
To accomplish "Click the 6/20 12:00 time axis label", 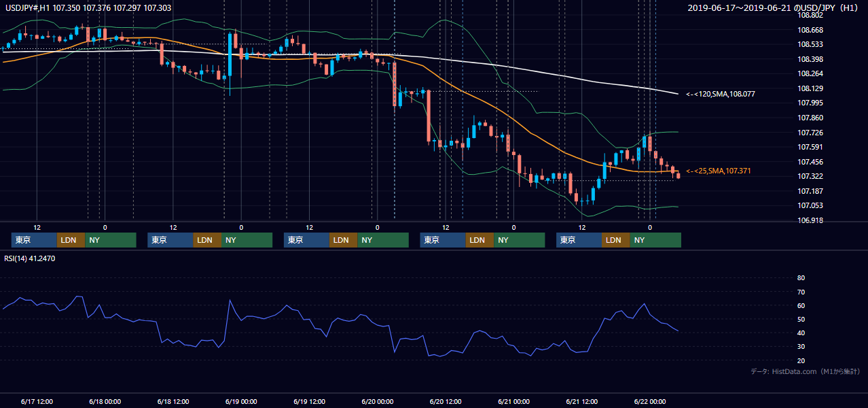I will pos(446,401).
